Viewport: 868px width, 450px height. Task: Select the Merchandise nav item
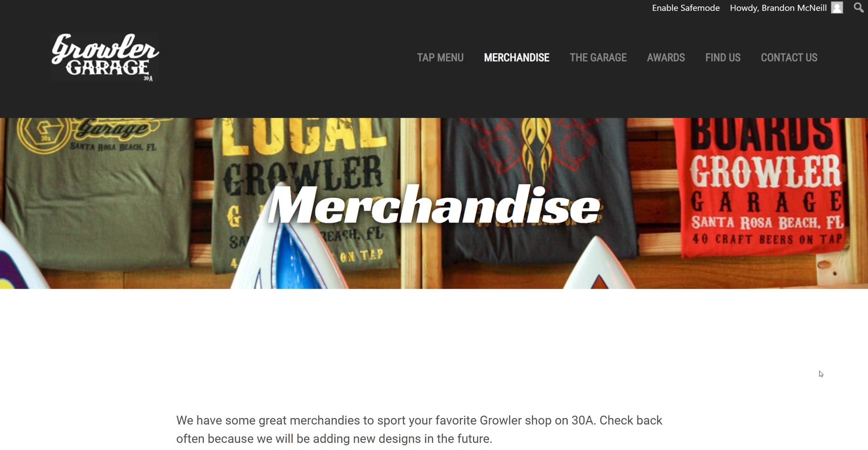pos(516,57)
